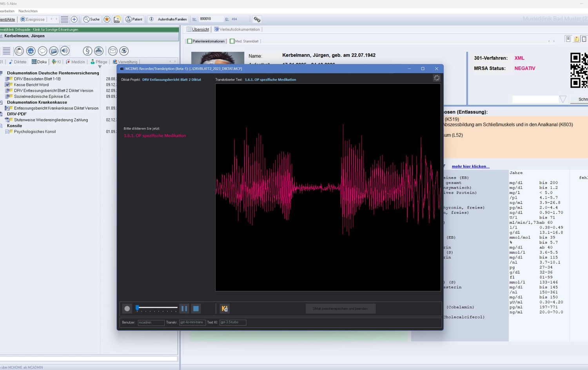The width and height of the screenshot is (588, 370).
Task: Open the dropdown arrow below the Verwaltung tab row
Action: pyautogui.click(x=100, y=66)
